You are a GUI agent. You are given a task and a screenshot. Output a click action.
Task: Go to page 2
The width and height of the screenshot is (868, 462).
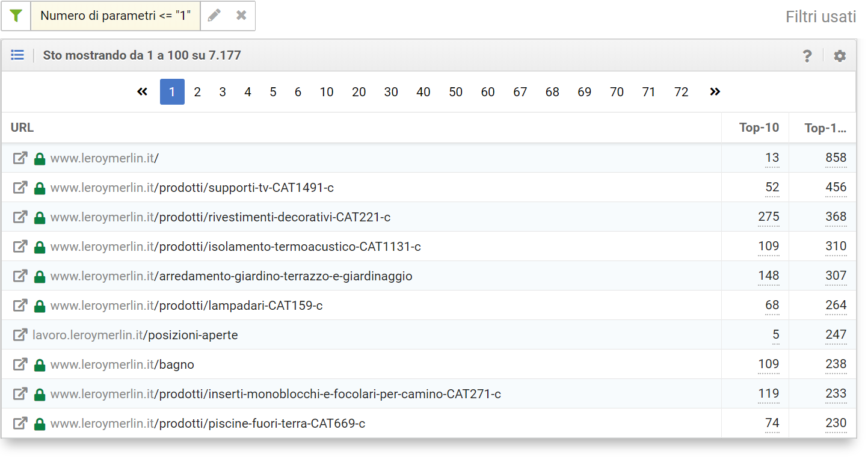[x=197, y=91]
